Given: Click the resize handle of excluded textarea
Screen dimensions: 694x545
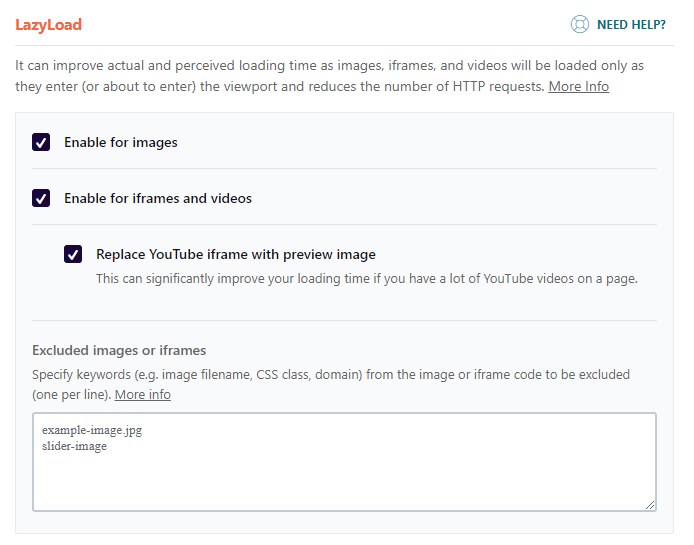Looking at the screenshot, I should [x=650, y=505].
